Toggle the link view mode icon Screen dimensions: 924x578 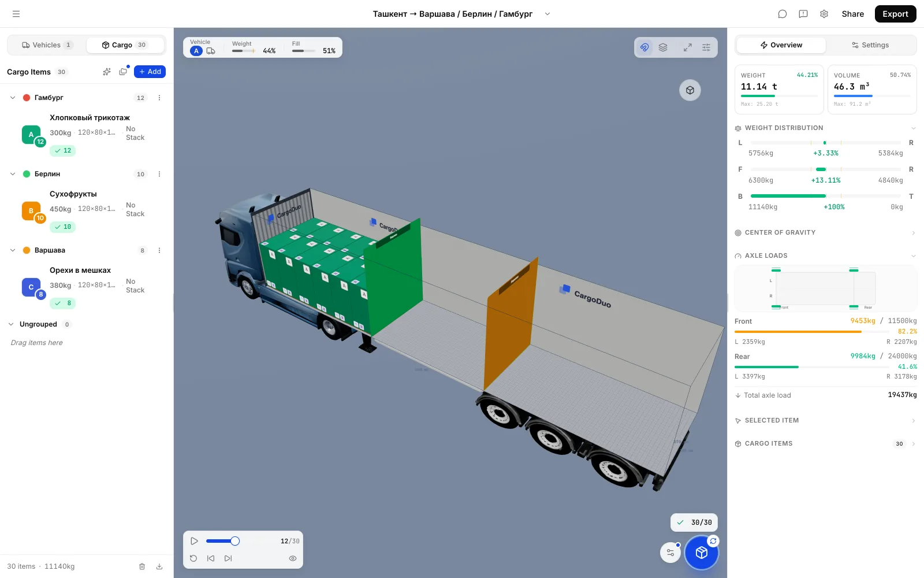pyautogui.click(x=644, y=47)
